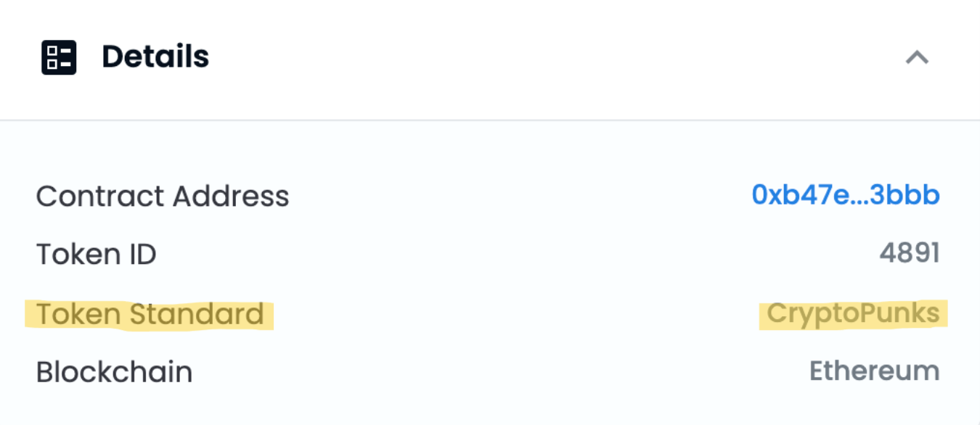Open contract address link 0xb47e...3bbb
This screenshot has height=425, width=980.
tap(846, 194)
